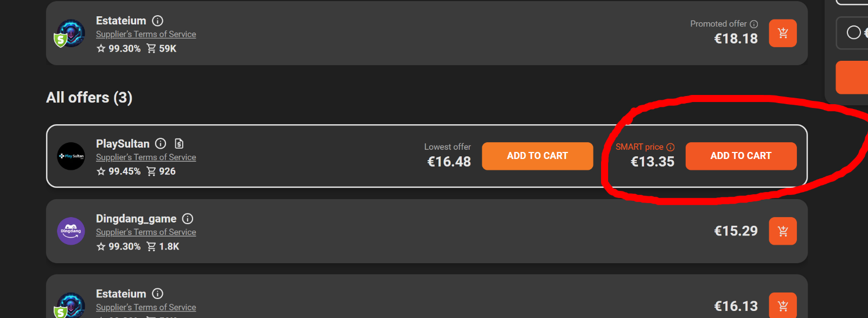Open PlaySultan invoice document icon
Viewport: 868px width, 318px height.
[x=179, y=143]
